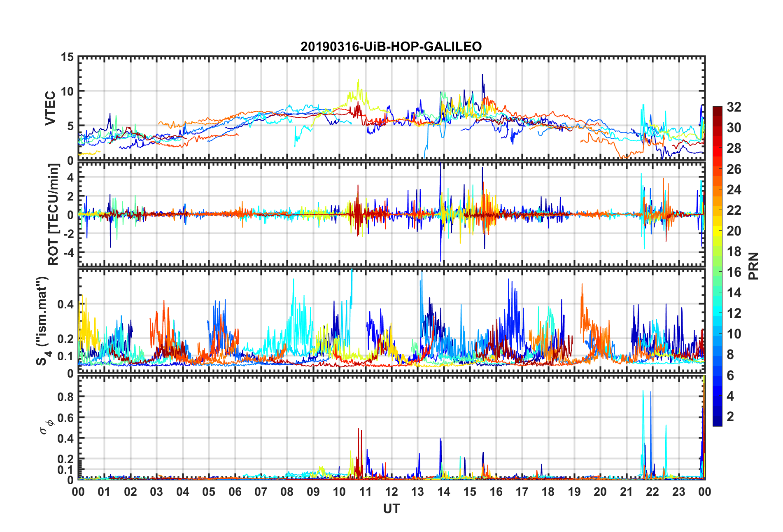Click x-axis tick label 17
The height and width of the screenshot is (532, 783).
click(x=522, y=492)
